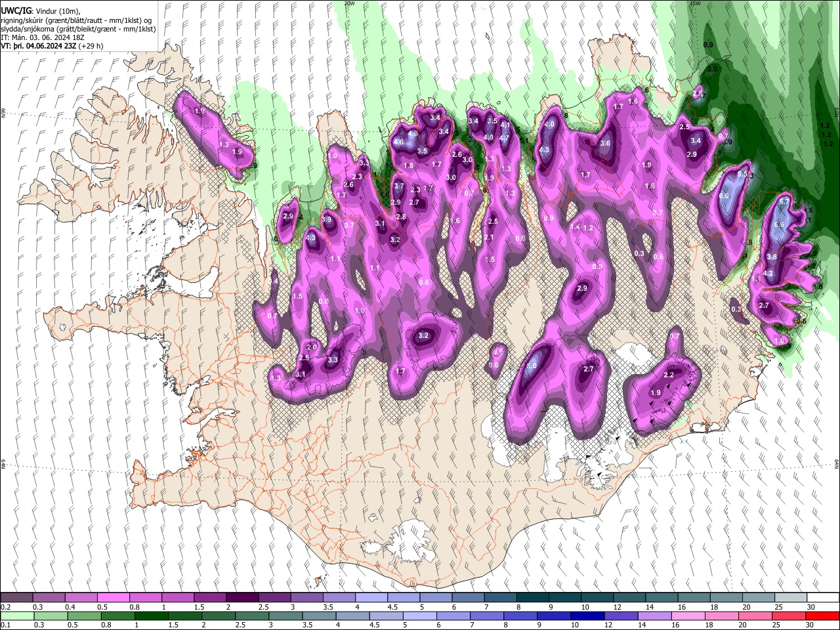840x630 pixels.
Task: Click the snow legend swatch between 6 and 7
Action: (468, 597)
